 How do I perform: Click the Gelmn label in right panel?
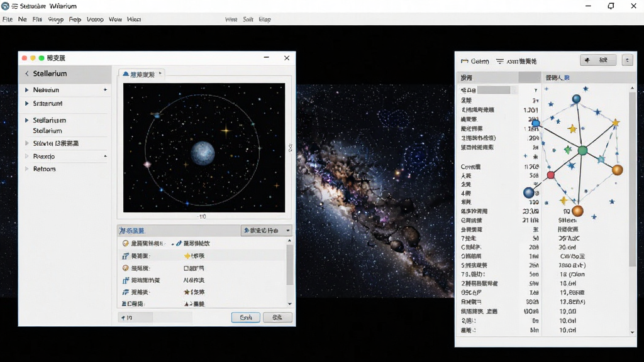(x=480, y=61)
